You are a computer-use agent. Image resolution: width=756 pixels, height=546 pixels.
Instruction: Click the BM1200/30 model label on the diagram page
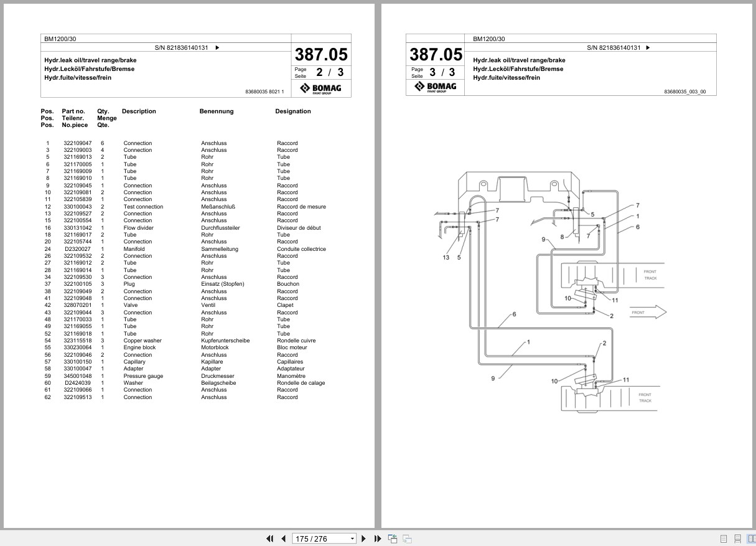click(489, 39)
